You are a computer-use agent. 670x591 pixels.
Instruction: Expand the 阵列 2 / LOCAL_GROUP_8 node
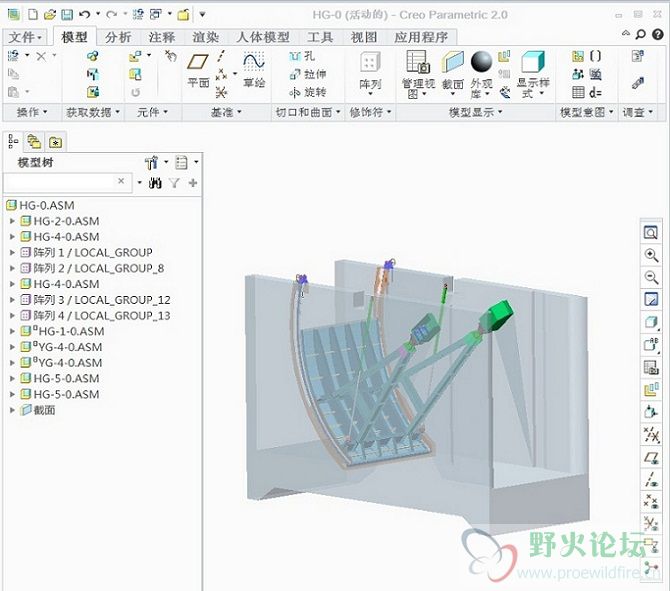coord(12,268)
